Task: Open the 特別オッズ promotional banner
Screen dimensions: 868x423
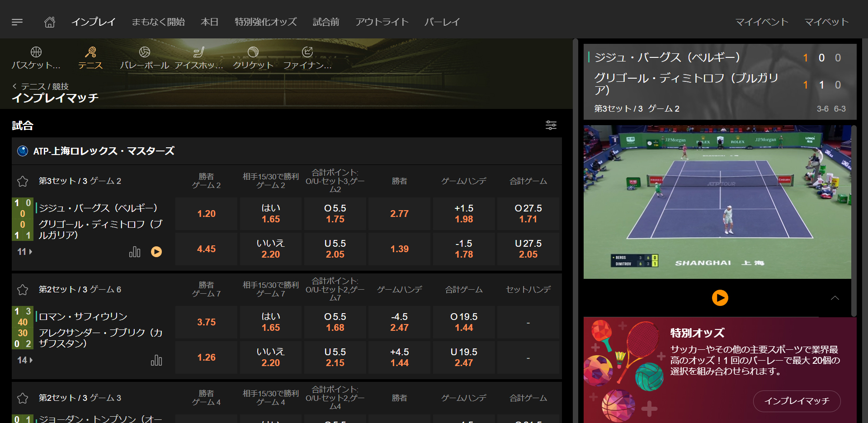Action: [x=720, y=370]
